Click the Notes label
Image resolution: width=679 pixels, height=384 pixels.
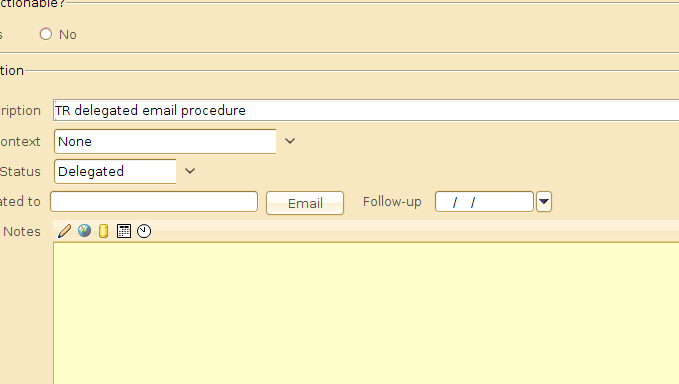pyautogui.click(x=22, y=232)
